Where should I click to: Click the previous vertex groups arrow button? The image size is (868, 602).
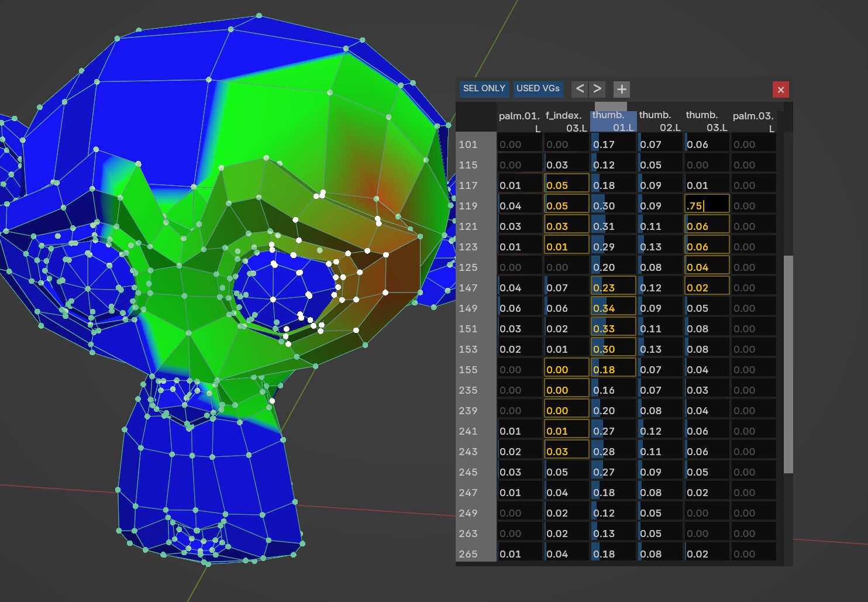[x=580, y=89]
